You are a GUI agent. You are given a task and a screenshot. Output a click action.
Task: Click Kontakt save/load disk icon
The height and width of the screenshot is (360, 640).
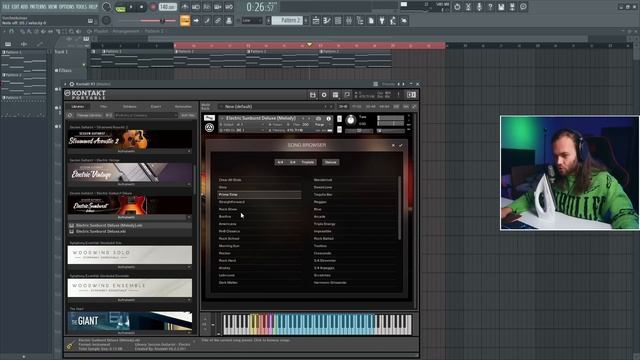(x=313, y=95)
